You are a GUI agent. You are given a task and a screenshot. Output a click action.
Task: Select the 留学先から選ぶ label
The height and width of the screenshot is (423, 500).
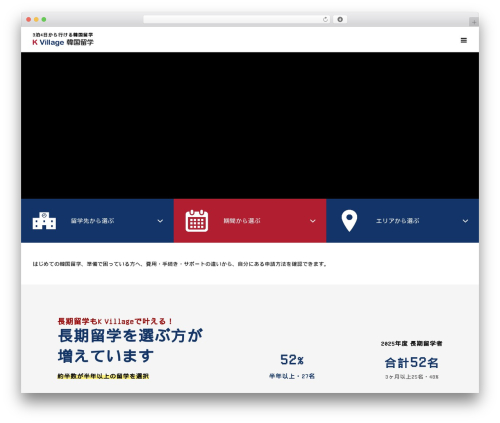(x=92, y=221)
